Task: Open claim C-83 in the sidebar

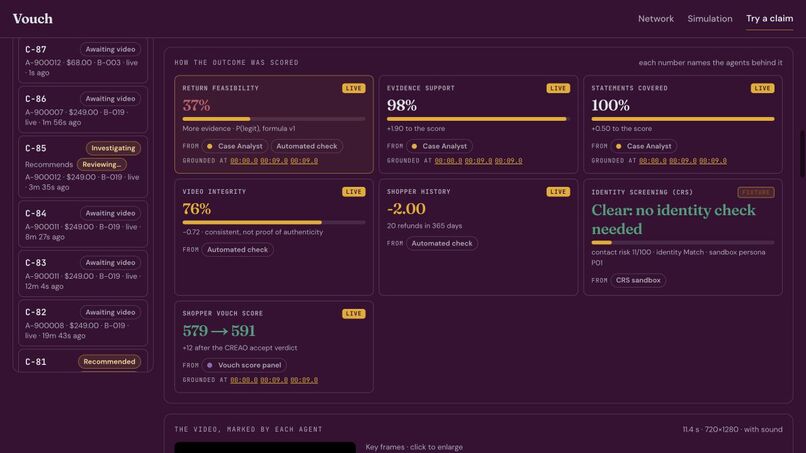Action: tap(83, 274)
